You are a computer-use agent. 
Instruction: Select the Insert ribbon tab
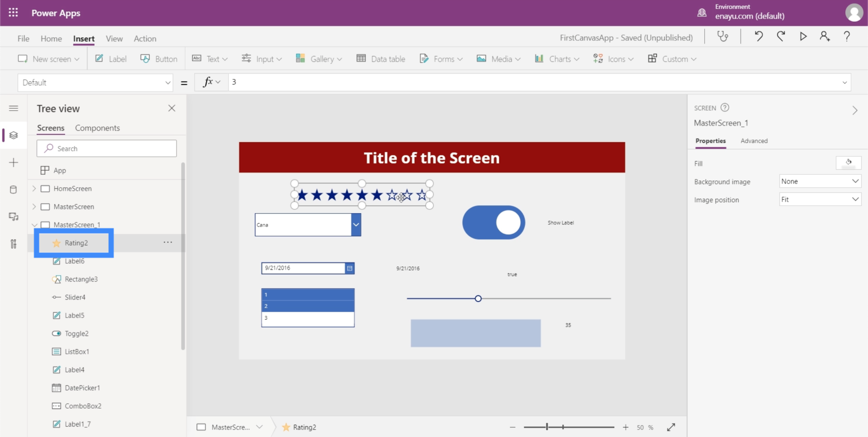point(84,38)
